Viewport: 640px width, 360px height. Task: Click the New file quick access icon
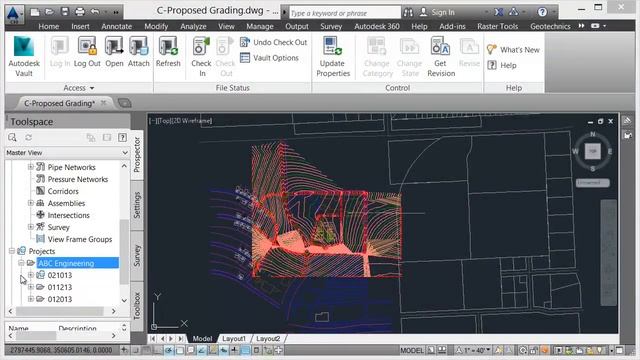pos(35,12)
